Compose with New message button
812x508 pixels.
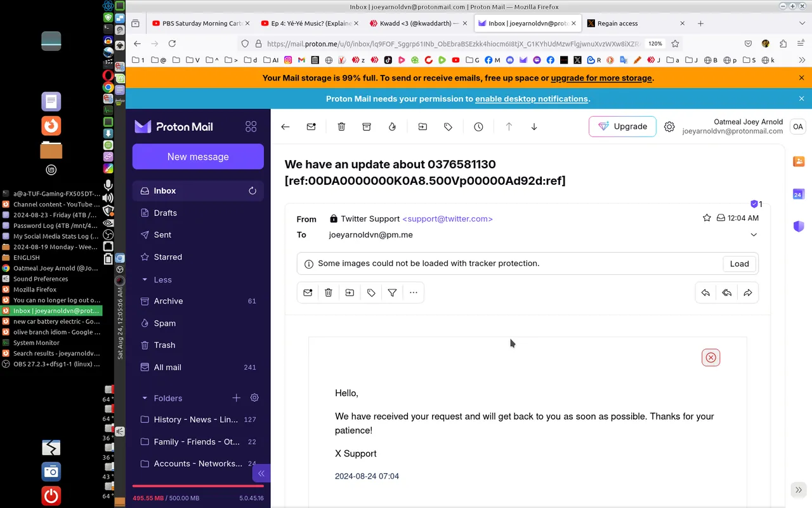coord(198,157)
